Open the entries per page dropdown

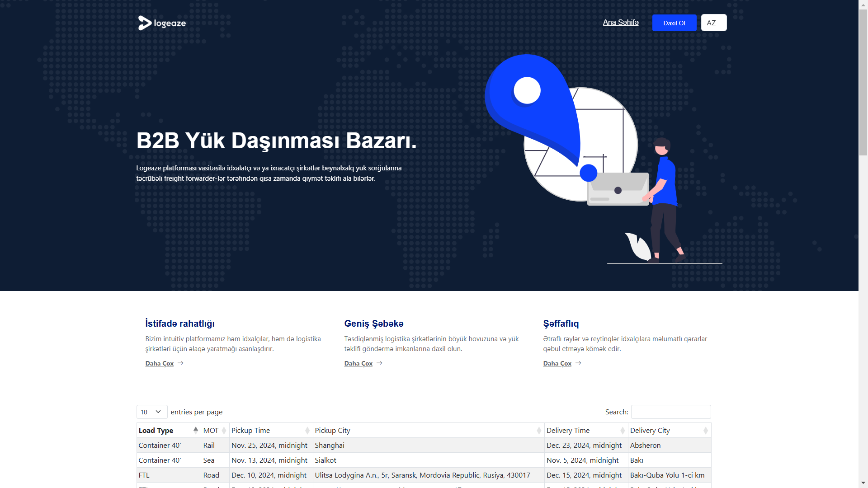(x=151, y=412)
